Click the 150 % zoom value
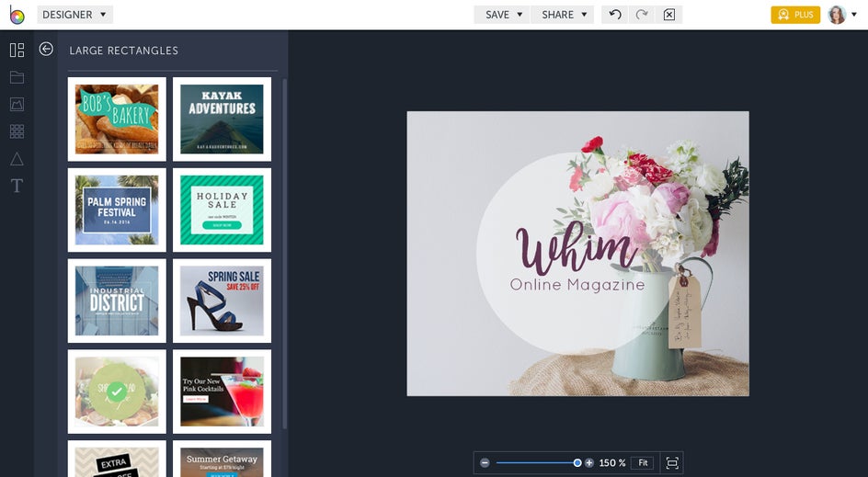 [612, 462]
